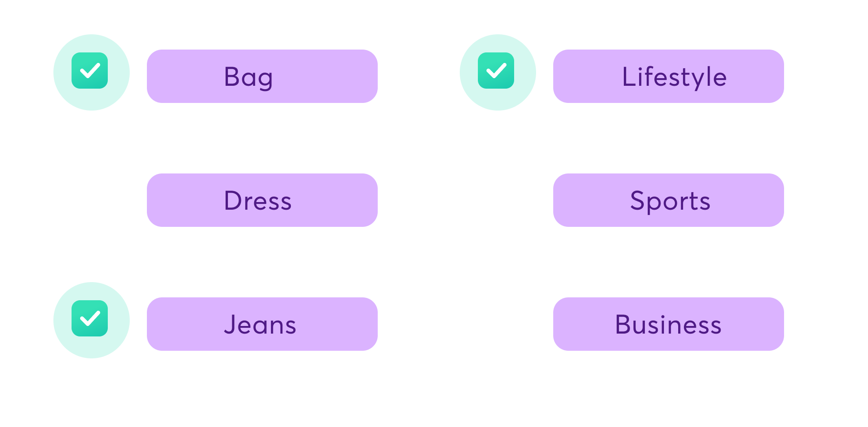This screenshot has width=868, height=427.
Task: Toggle off the Lifestyle selection checkmark
Action: point(496,71)
